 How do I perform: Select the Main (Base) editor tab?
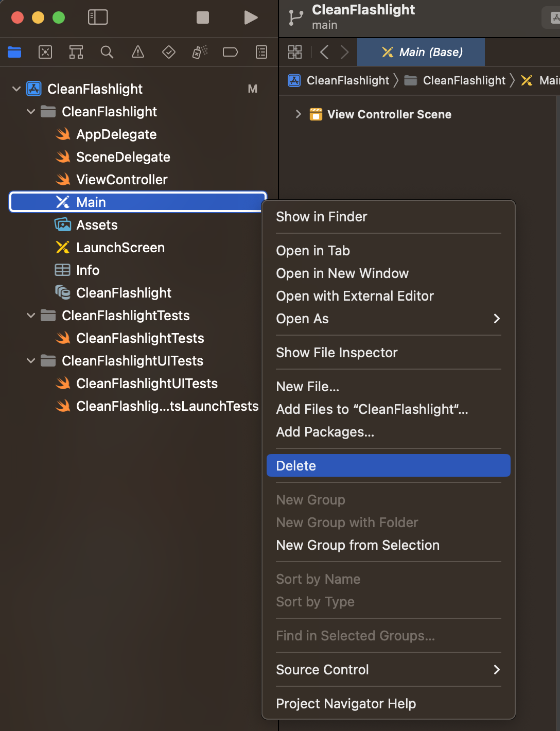click(421, 52)
